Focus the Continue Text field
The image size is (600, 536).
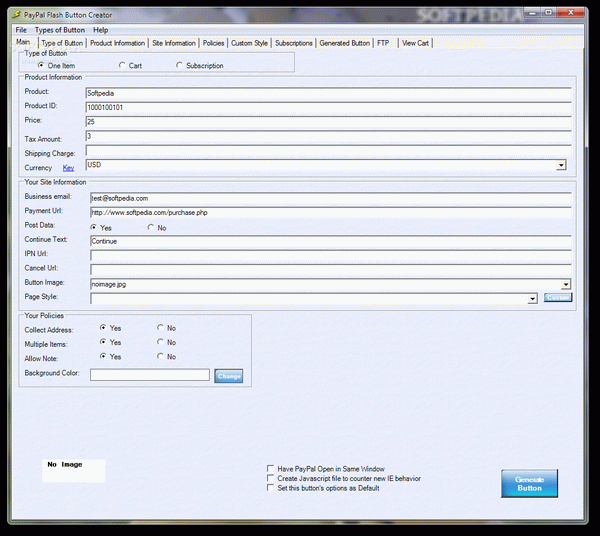coord(331,241)
